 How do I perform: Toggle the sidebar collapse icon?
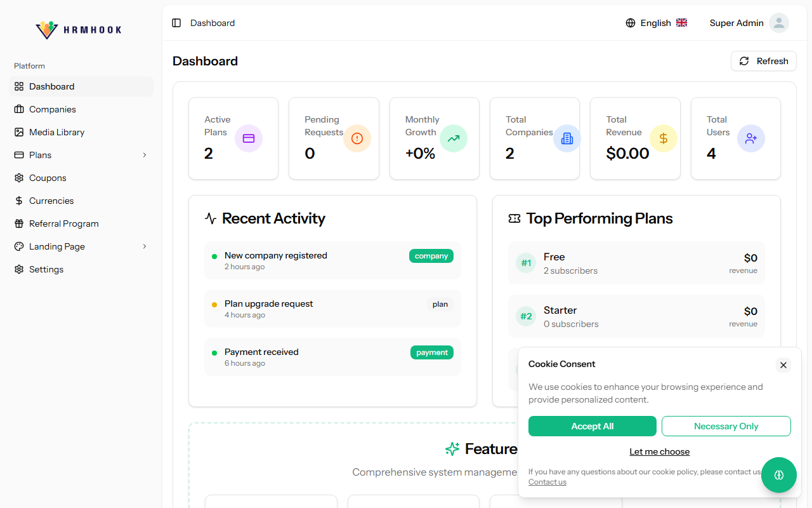[x=176, y=23]
